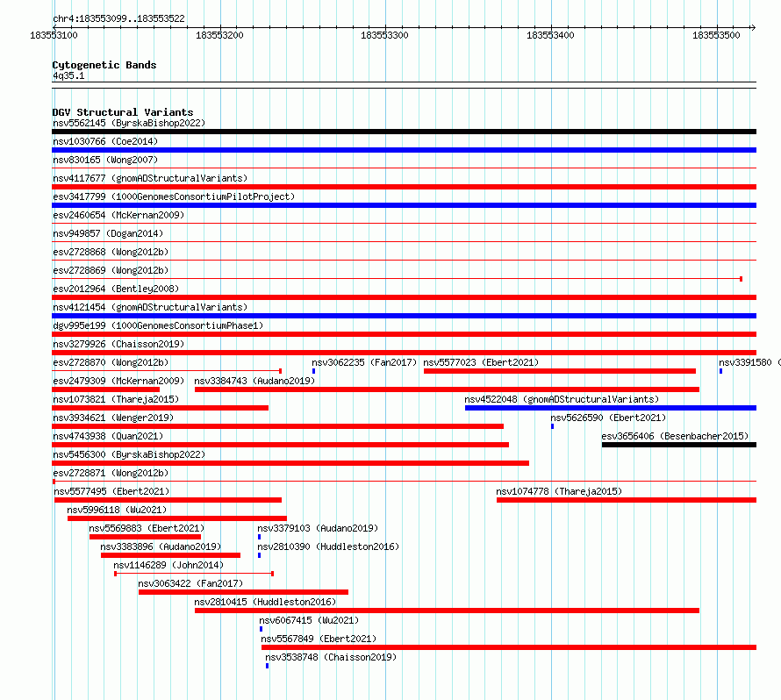Click the Cytogenetic Bands track title
This screenshot has width=781, height=700.
tap(104, 65)
